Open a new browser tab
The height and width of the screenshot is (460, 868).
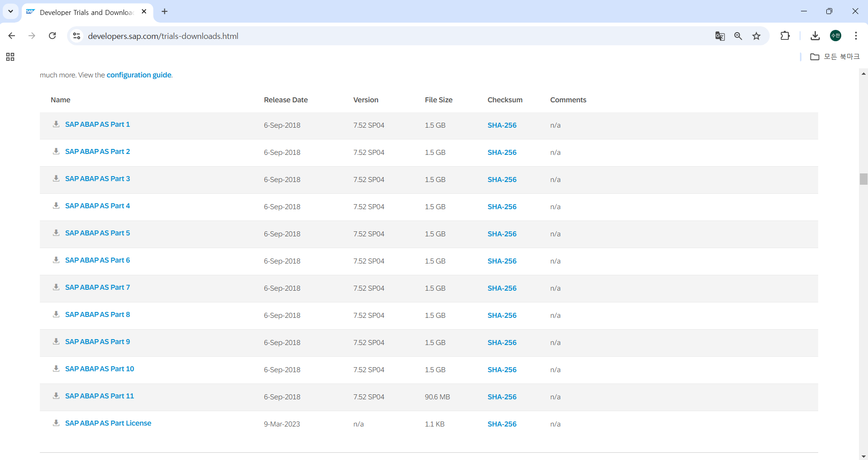[165, 12]
